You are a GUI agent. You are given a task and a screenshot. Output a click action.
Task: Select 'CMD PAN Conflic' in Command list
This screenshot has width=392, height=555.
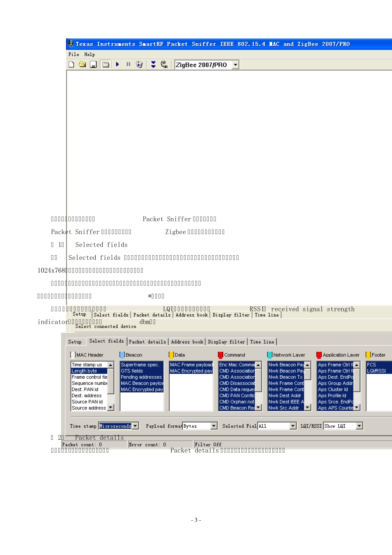[x=237, y=396]
